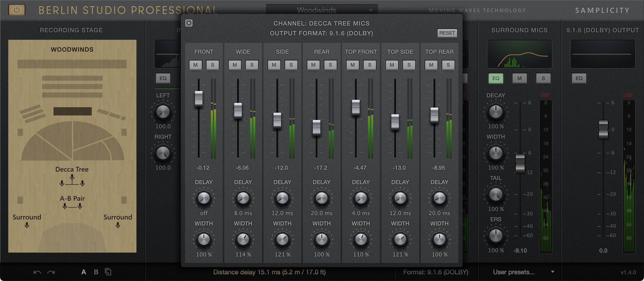Screen dimensions: 644x281
Task: Mute the TOP REAR channel
Action: click(x=431, y=65)
